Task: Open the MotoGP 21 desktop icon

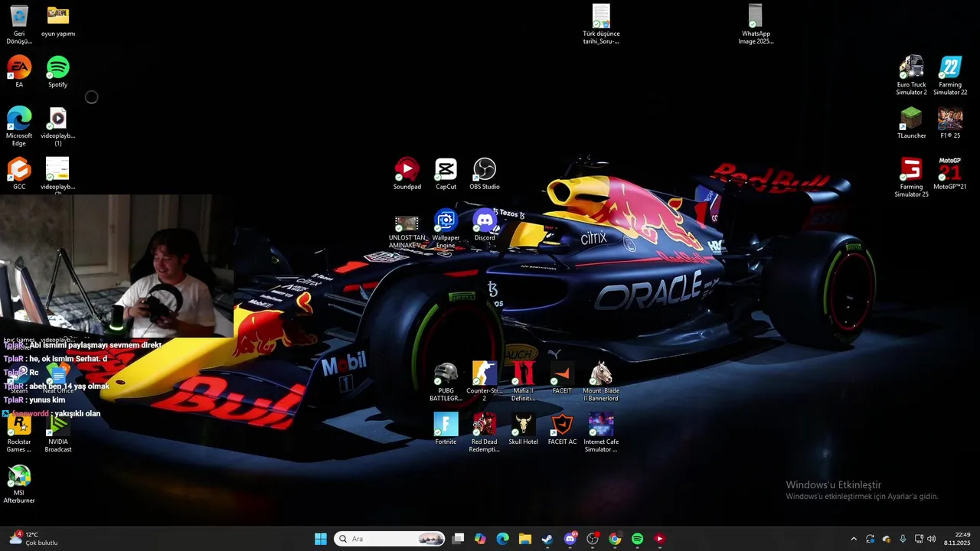Action: (x=950, y=174)
